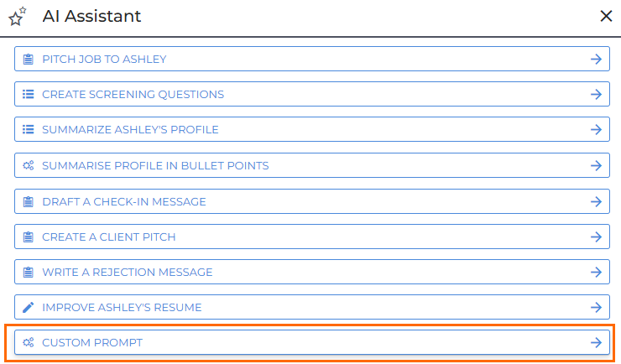Click arrow on Draft a Check-in Message
Image resolution: width=621 pixels, height=364 pixels.
(596, 201)
